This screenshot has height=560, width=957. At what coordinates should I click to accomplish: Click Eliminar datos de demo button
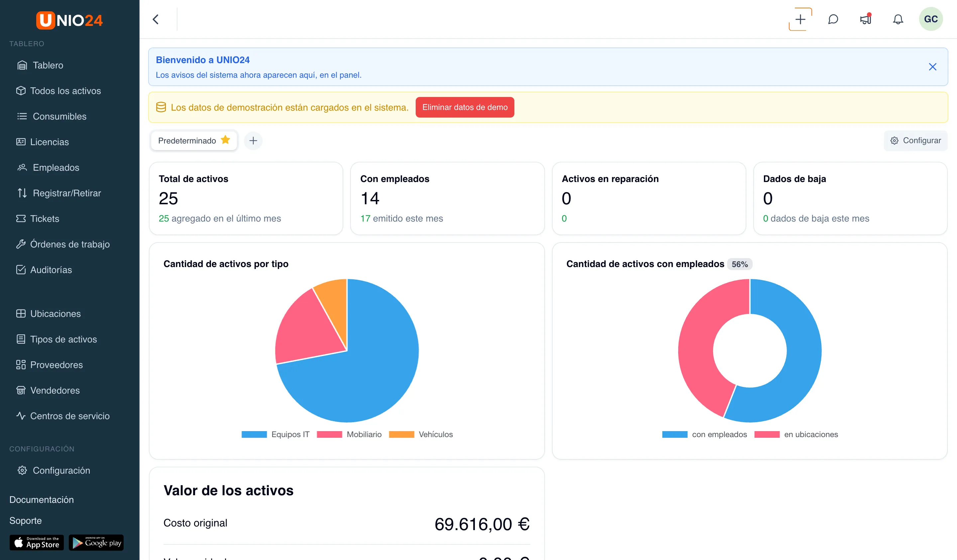point(465,107)
